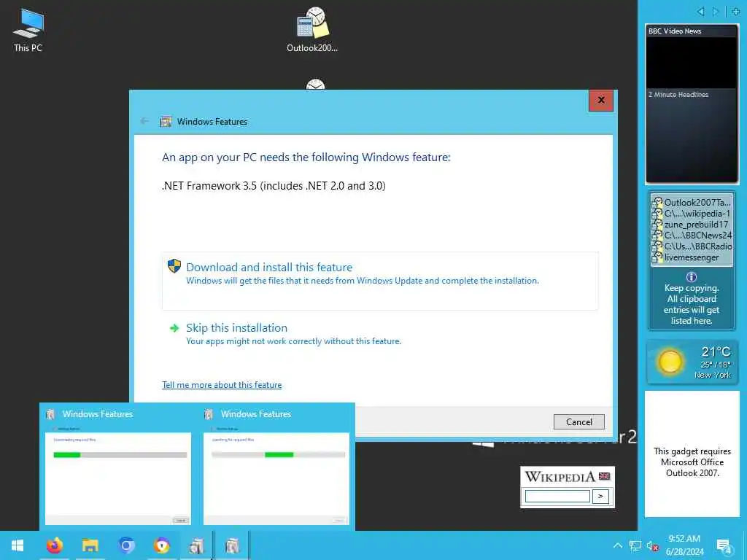The height and width of the screenshot is (560, 747).
Task: Click inside the Wikipedia search field
Action: (557, 496)
